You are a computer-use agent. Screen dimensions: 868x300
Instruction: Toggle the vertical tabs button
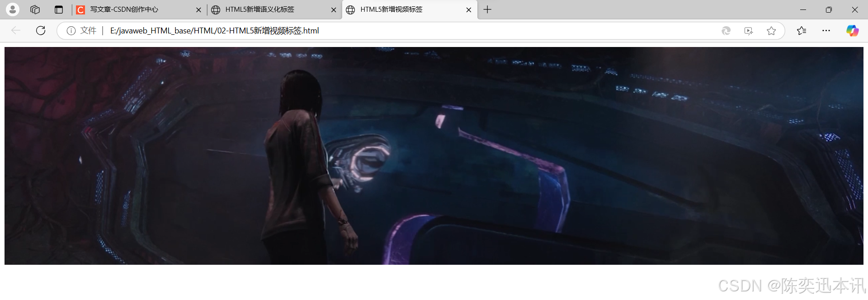59,9
